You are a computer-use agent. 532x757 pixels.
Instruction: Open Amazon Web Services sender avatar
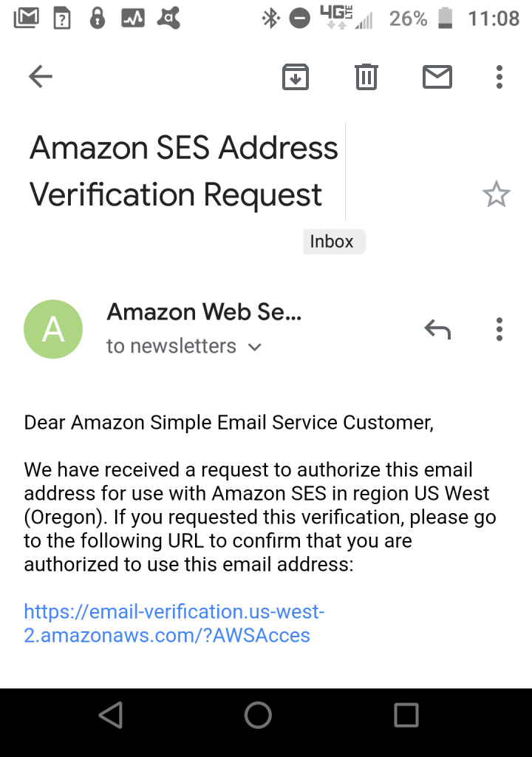click(53, 329)
